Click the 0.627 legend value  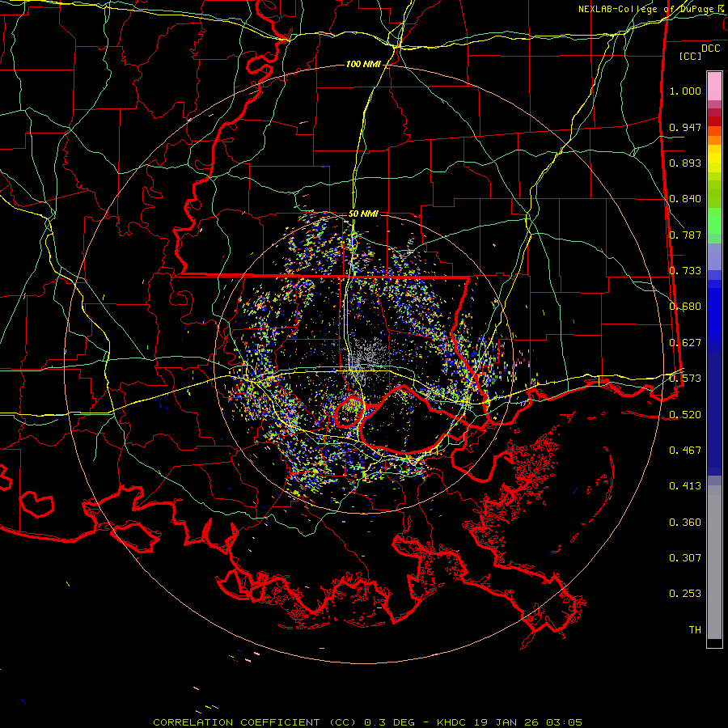click(x=685, y=343)
